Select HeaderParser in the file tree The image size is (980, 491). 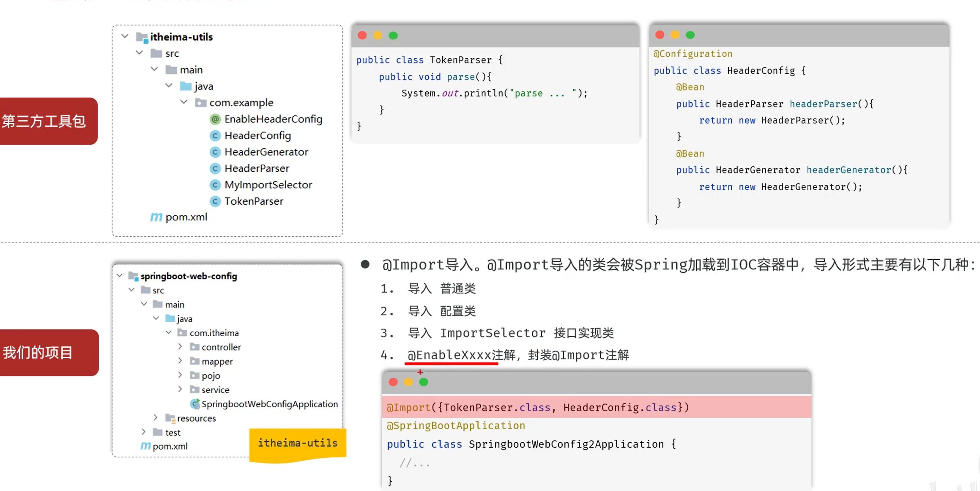[x=257, y=168]
